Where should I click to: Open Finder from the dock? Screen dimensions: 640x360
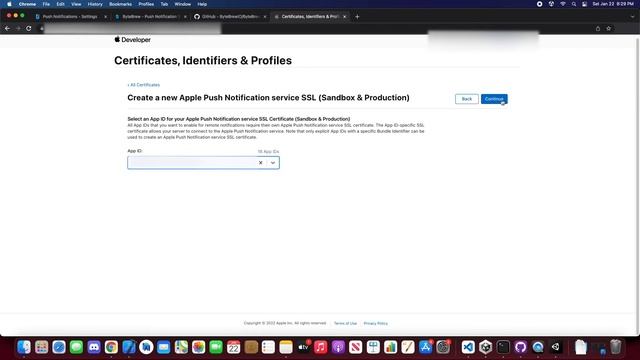24,347
